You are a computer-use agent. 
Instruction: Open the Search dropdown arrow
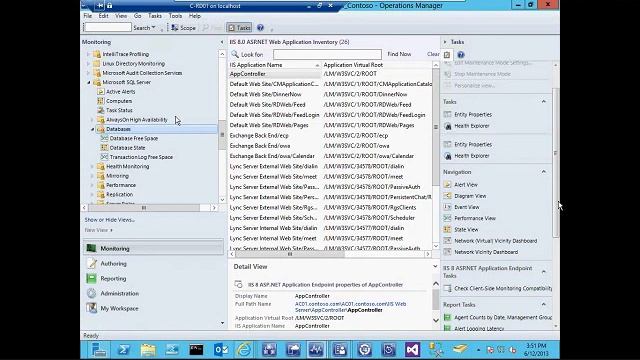pyautogui.click(x=154, y=28)
